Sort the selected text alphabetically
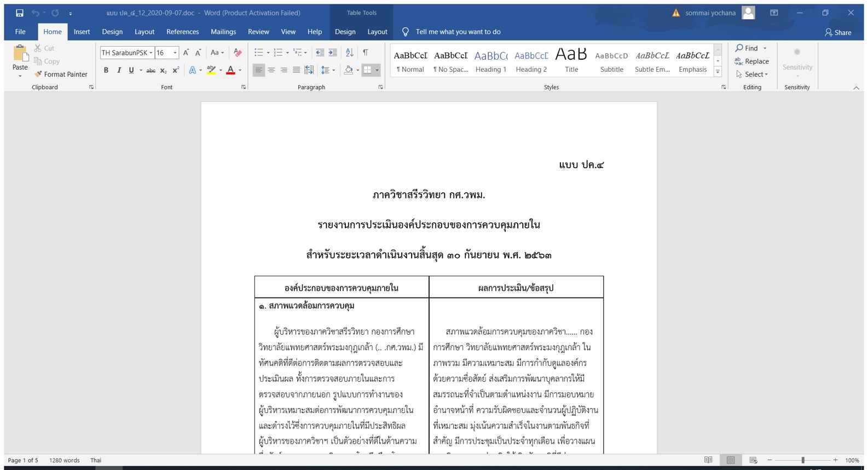 [349, 53]
